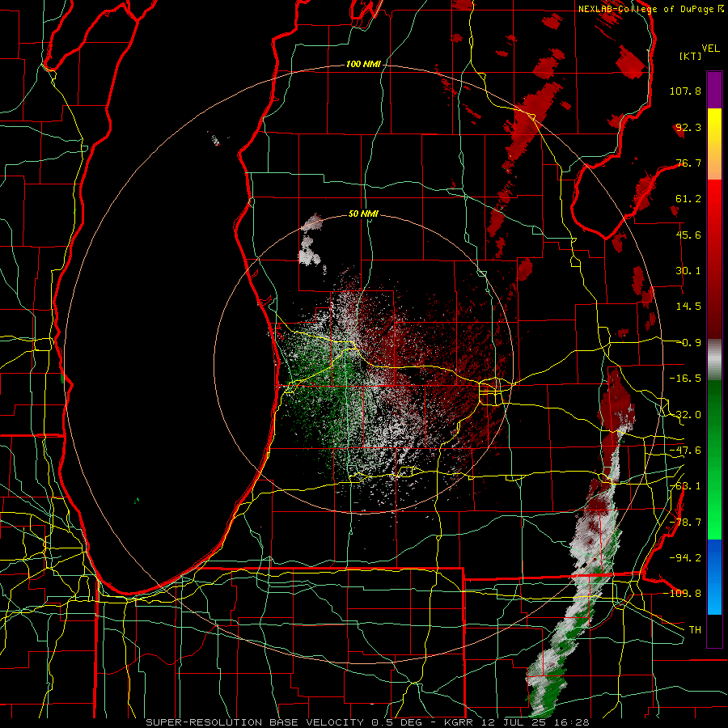Click the TH label on the scale
Viewport: 728px width, 728px height.
pyautogui.click(x=695, y=630)
